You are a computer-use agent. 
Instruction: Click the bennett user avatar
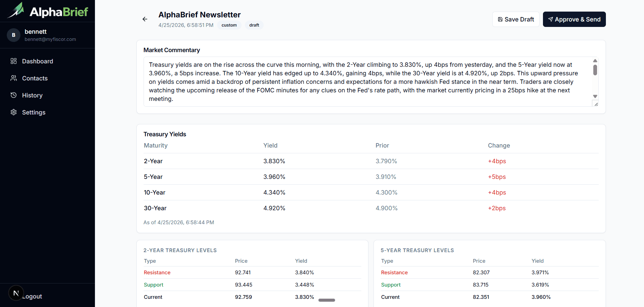tap(14, 35)
